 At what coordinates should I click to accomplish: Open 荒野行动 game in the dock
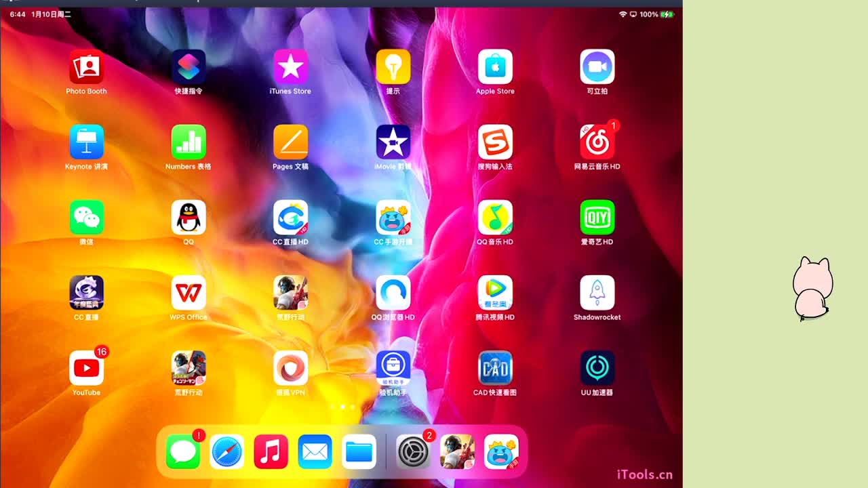click(x=457, y=451)
